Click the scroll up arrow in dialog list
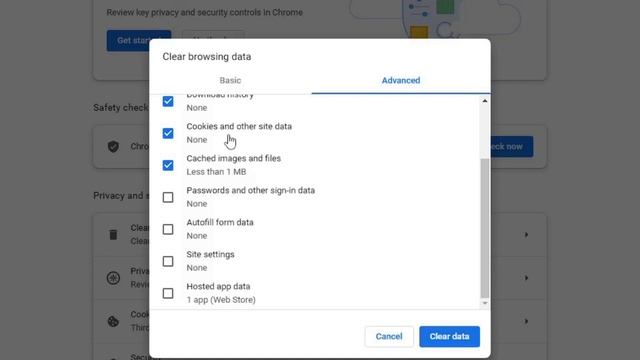 [x=484, y=101]
